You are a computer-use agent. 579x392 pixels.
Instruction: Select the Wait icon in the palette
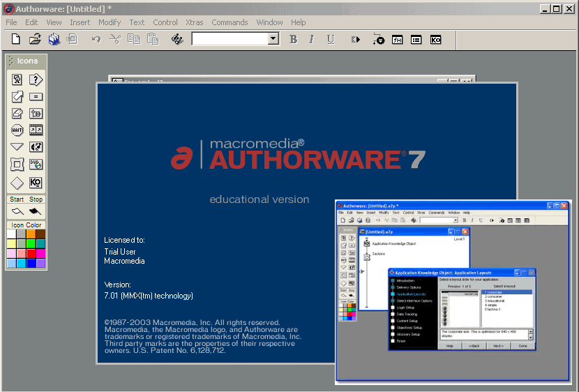click(17, 130)
